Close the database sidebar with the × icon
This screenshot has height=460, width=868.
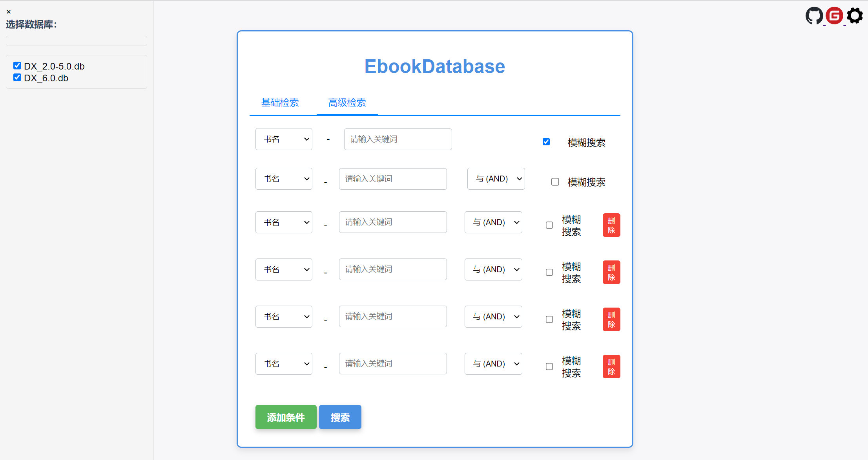coord(9,12)
